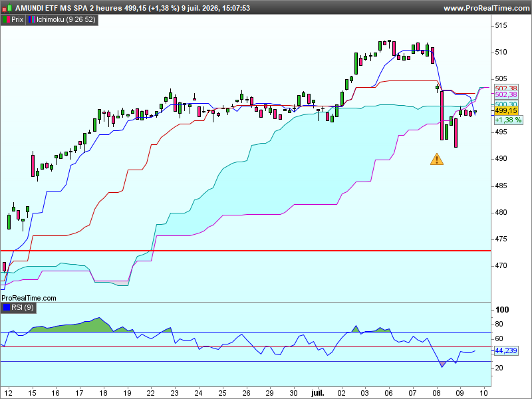Screen dimensions: 532x399
Task: Click the Ichimoku colored lines icon
Action: tap(31, 20)
